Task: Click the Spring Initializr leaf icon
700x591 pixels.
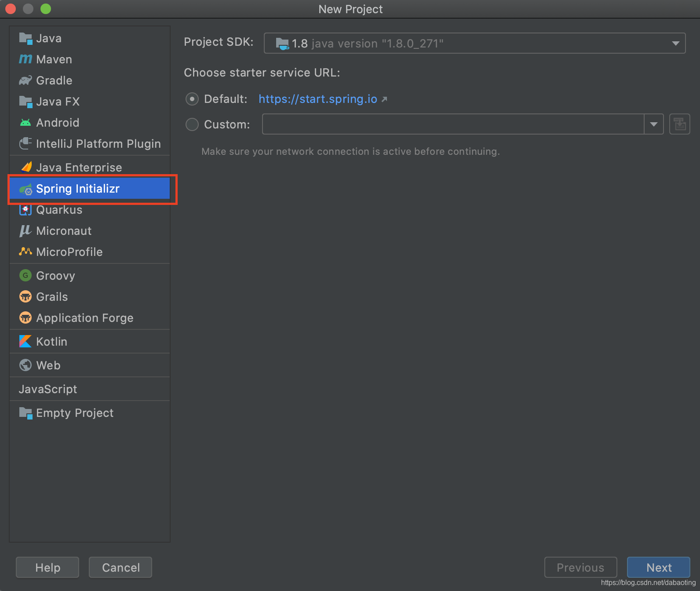Action: click(26, 189)
